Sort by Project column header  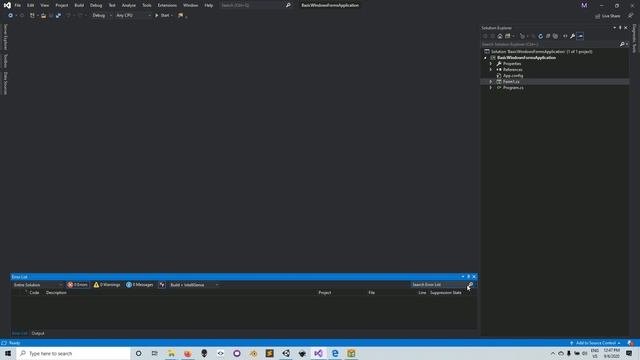325,293
